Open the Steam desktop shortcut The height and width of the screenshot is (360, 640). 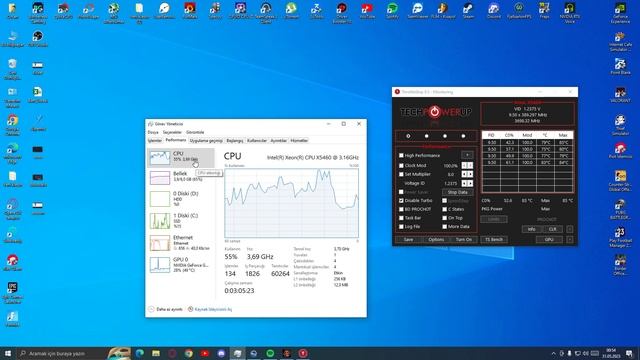pos(468,11)
